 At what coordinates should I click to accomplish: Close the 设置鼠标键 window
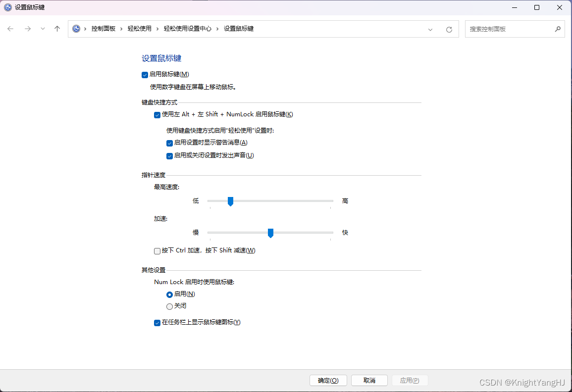559,7
